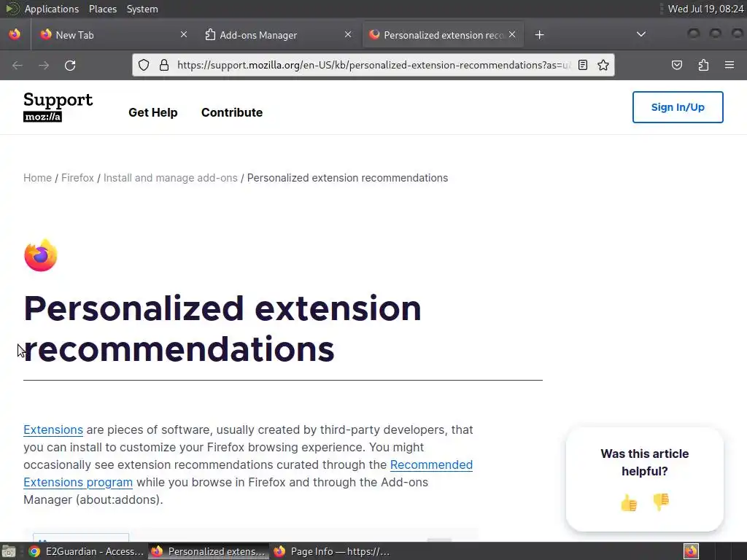Viewport: 747px width, 560px height.
Task: Click the show desktop icon in taskbar
Action: [9, 551]
